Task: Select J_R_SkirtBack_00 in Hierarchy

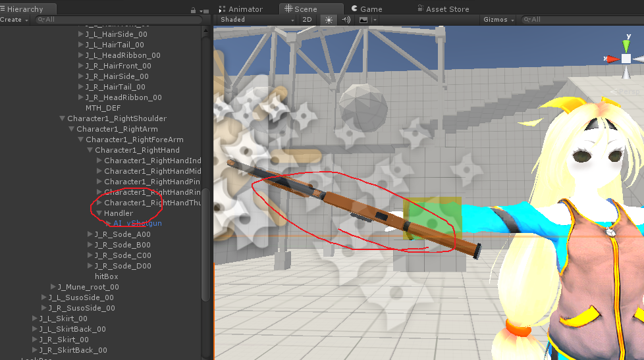Action: point(73,350)
